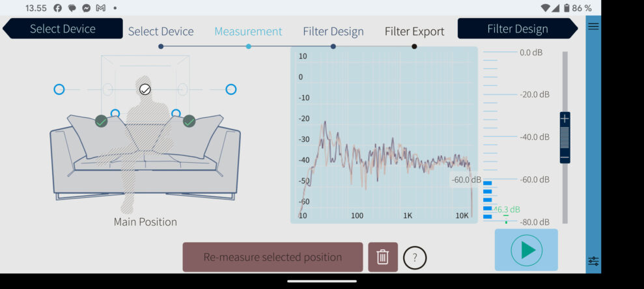Start measurement with the play button

pyautogui.click(x=526, y=250)
